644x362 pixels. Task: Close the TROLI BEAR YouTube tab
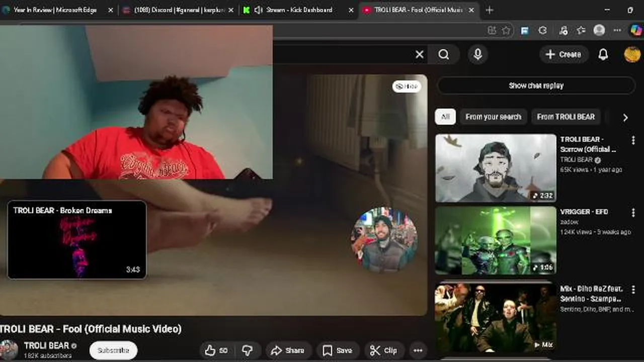(x=471, y=10)
